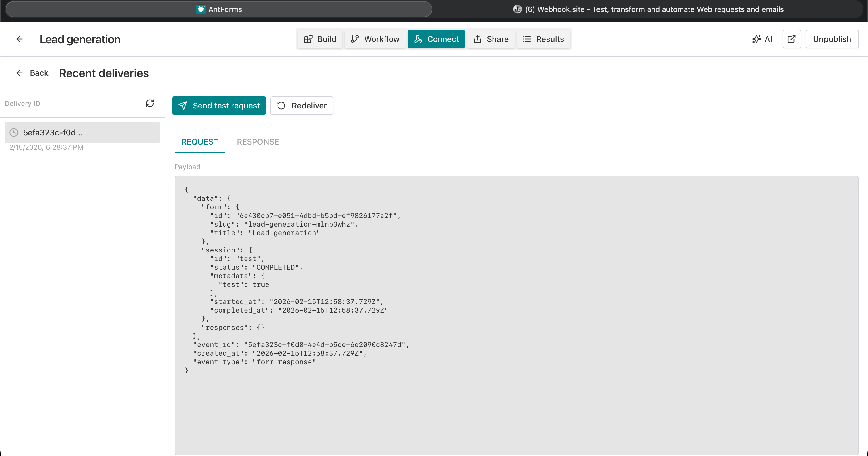Switch to the Workflow view
The height and width of the screenshot is (456, 868).
point(375,39)
